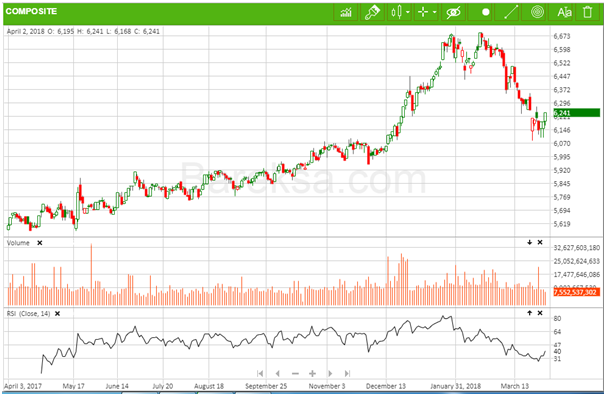606x396 pixels.
Task: Click the 5,619 price axis label
Action: point(562,224)
